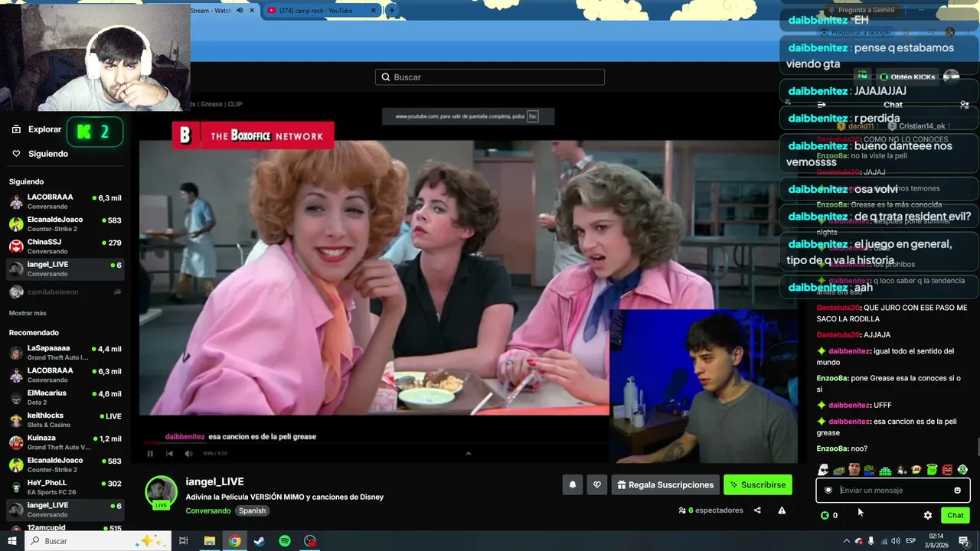Close the camp rock YouTube tab
Viewport: 980px width, 551px height.
[374, 11]
